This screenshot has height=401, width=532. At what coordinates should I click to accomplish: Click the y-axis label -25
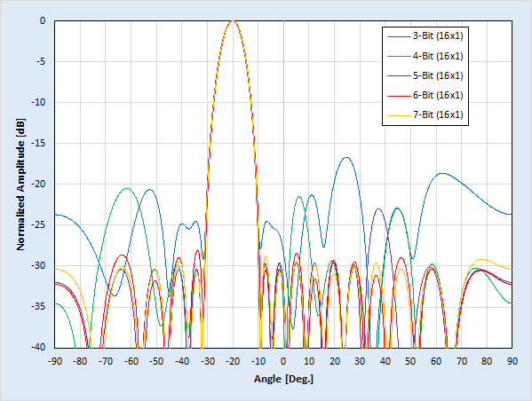point(38,224)
